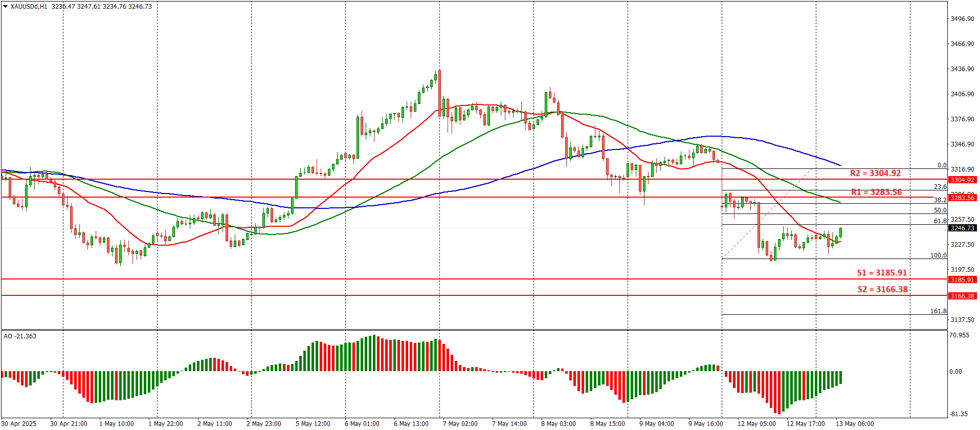The width and height of the screenshot is (980, 430).
Task: Select the Fibonacci 100.0 level label
Action: pos(938,255)
